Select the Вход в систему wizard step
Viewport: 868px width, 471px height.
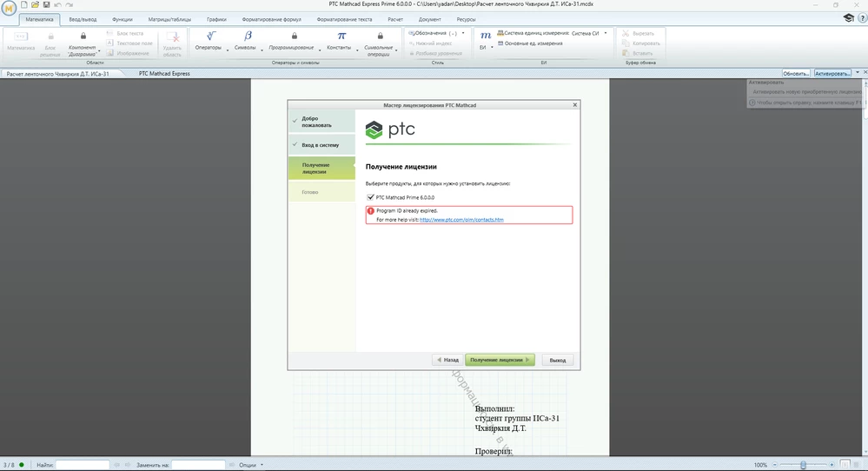point(321,145)
